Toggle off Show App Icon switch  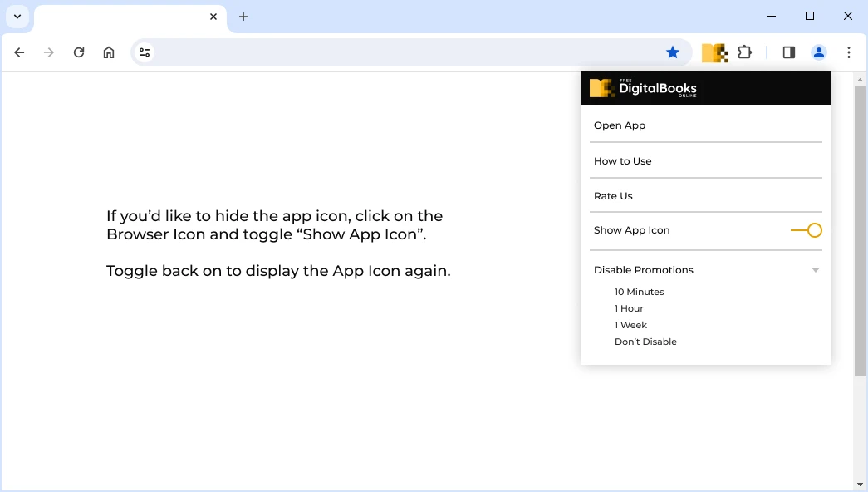[807, 230]
